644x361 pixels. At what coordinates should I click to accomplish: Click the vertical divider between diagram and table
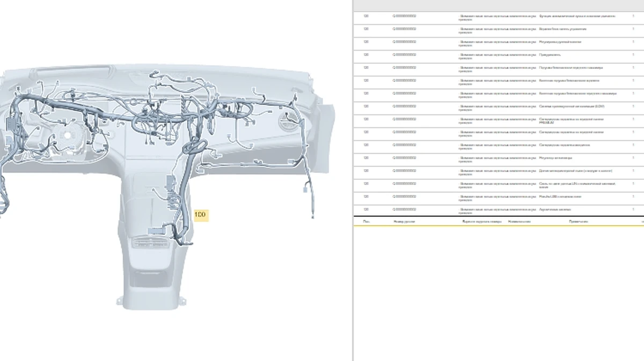[x=353, y=180]
